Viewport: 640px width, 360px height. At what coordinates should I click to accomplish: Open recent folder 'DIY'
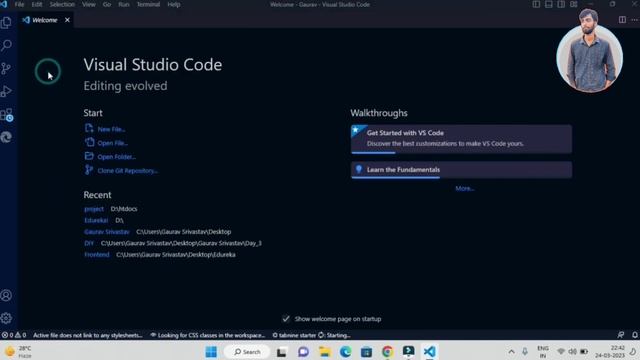point(89,243)
